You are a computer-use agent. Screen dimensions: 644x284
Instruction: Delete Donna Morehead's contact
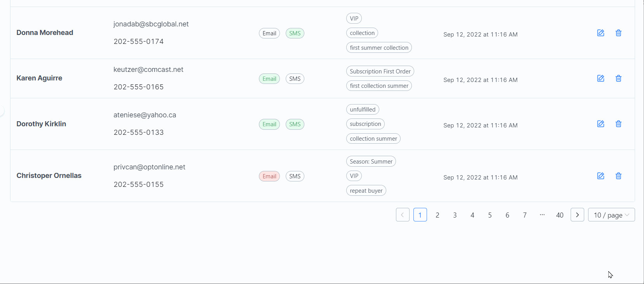(618, 33)
